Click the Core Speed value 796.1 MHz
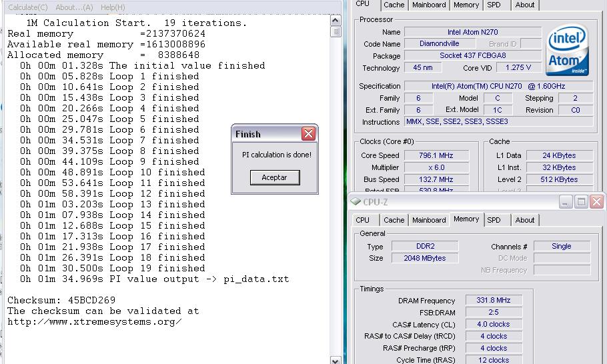607x364 pixels. (x=436, y=155)
